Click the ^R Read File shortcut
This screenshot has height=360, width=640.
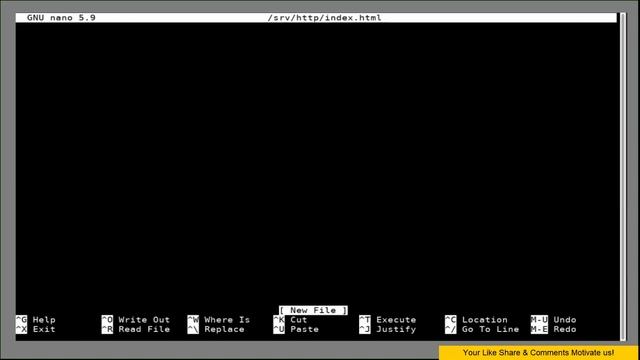pos(136,329)
